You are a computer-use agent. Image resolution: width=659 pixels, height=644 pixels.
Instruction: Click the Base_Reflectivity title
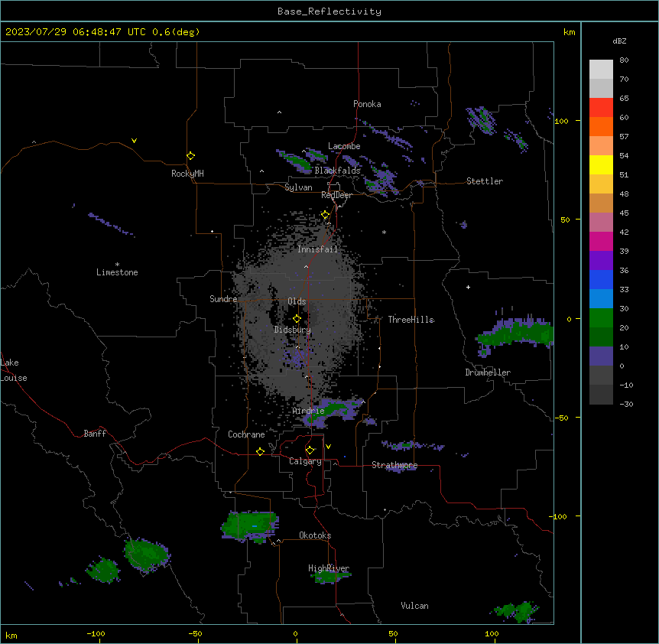(329, 11)
